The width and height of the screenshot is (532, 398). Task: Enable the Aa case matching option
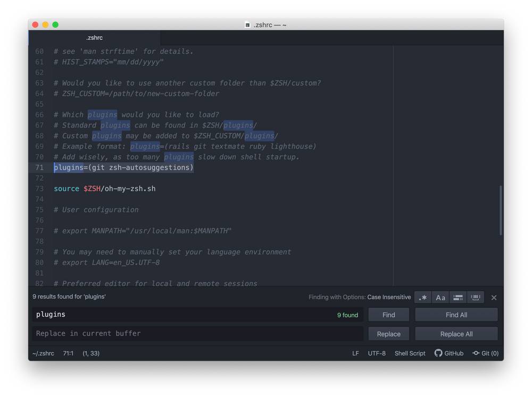coord(440,297)
